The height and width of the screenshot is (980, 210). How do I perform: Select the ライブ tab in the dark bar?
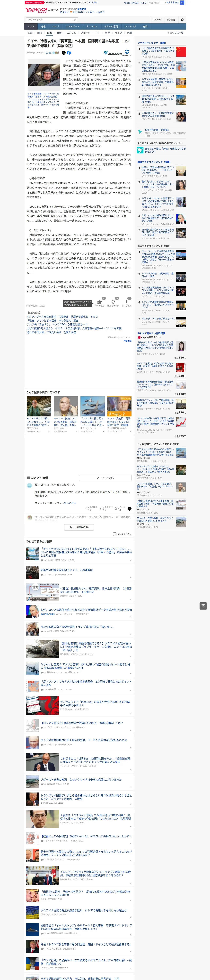(x=56, y=26)
